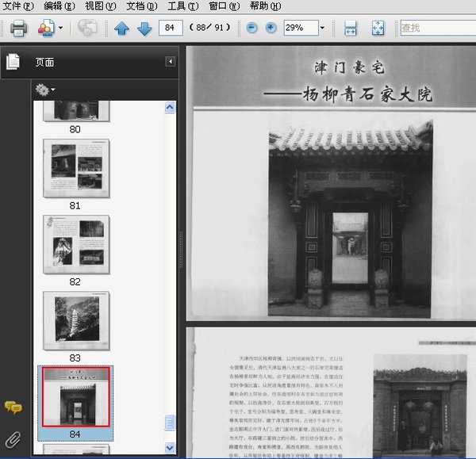Click the page number field showing 84
This screenshot has width=476, height=459.
tap(170, 28)
